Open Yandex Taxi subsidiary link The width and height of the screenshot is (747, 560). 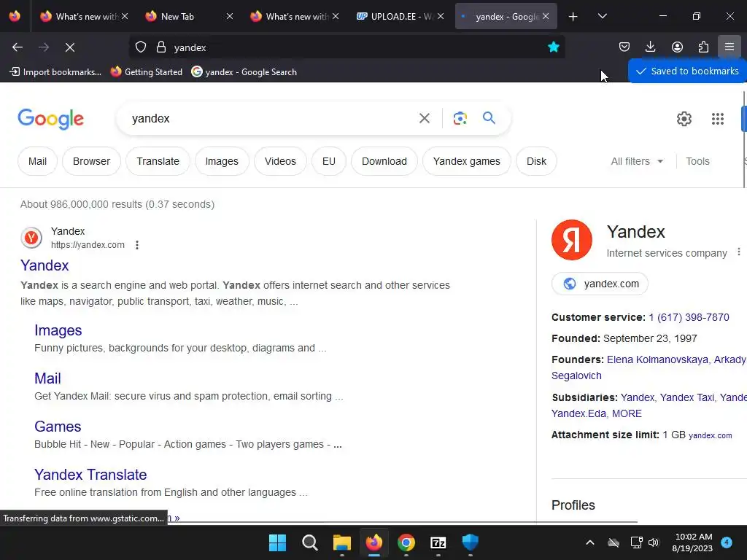pyautogui.click(x=687, y=397)
